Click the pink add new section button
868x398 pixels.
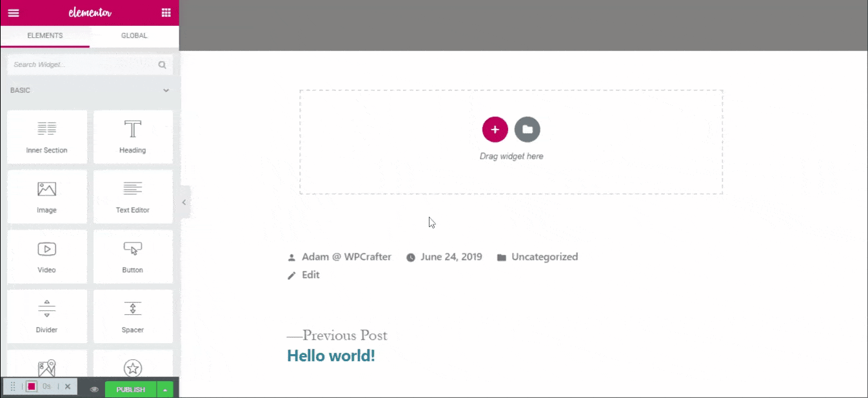495,130
